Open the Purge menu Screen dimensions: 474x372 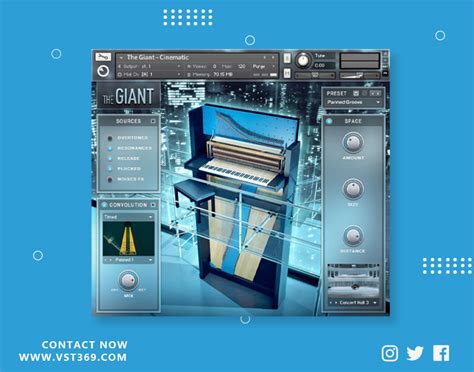click(x=263, y=66)
